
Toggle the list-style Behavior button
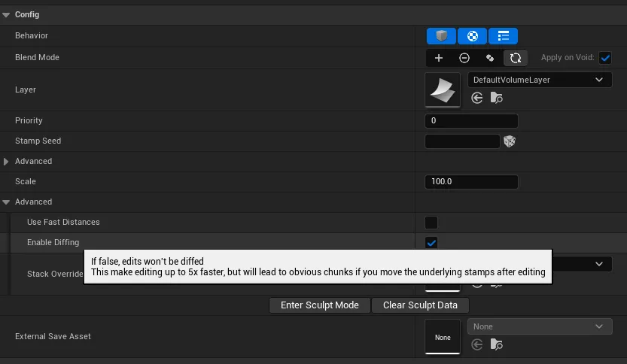pyautogui.click(x=503, y=36)
